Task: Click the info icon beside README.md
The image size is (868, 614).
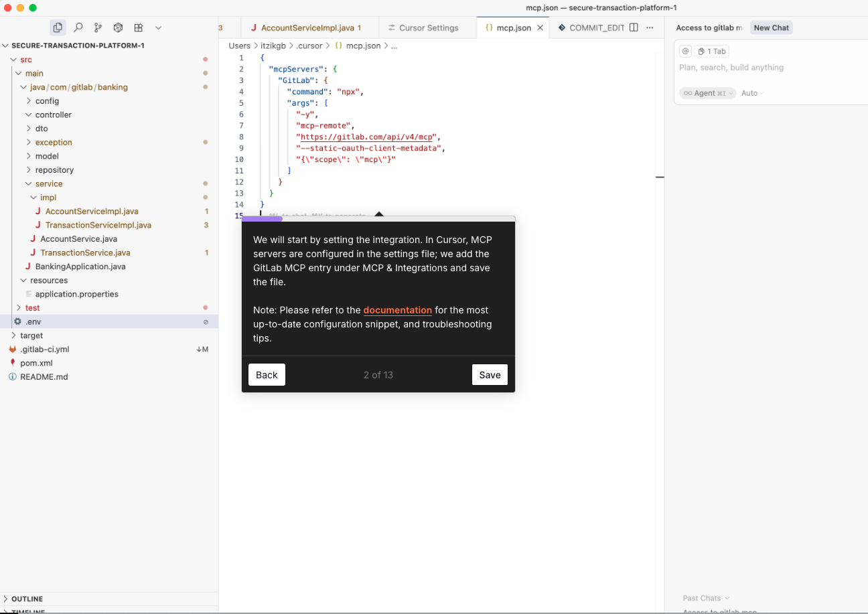Action: (x=13, y=377)
